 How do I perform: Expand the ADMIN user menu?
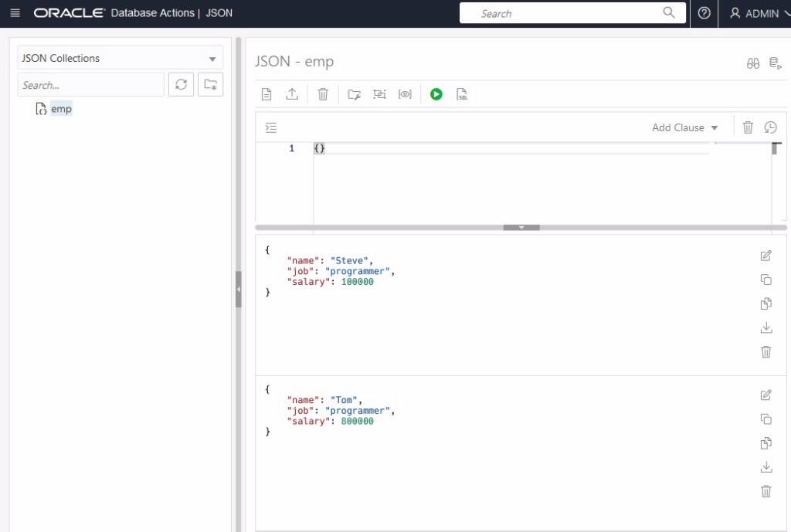tap(760, 13)
